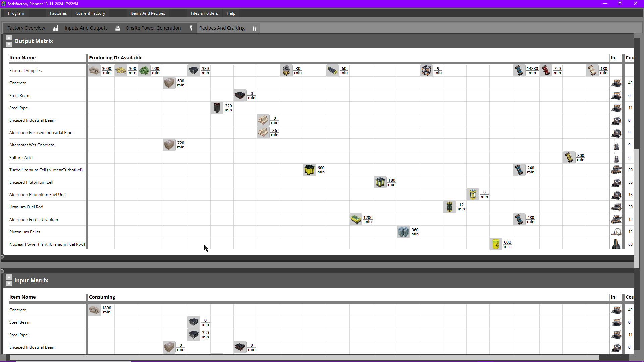Image resolution: width=644 pixels, height=362 pixels.
Task: Open the Files & Folders menu
Action: point(204,13)
